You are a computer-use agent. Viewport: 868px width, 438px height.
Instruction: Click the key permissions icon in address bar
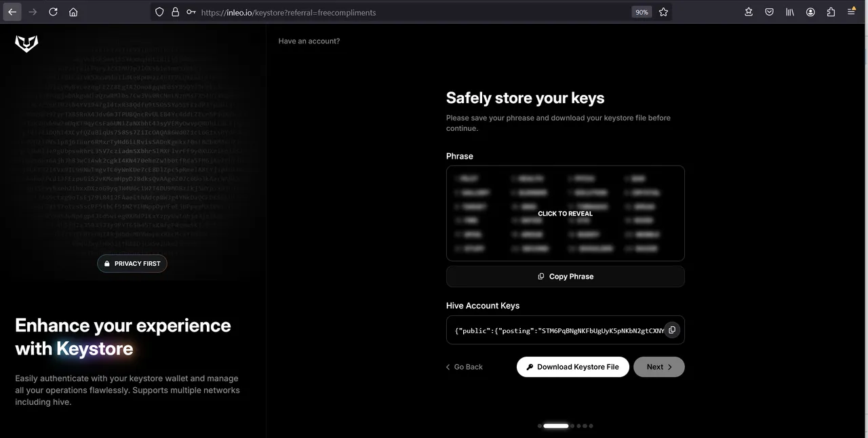191,12
